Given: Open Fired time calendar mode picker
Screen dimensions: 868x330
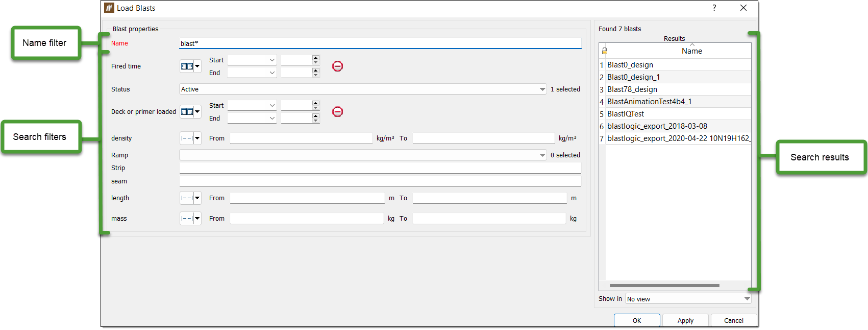Looking at the screenshot, I should point(190,66).
